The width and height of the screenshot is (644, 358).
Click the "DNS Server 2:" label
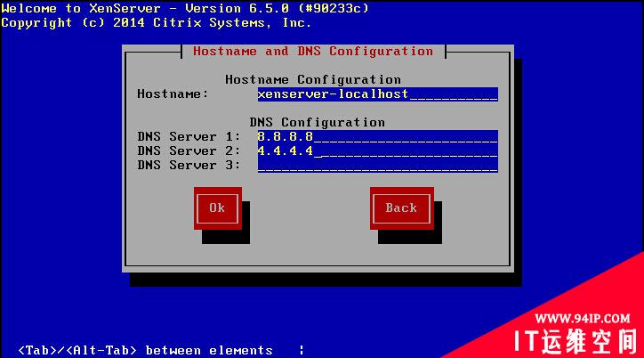coord(189,151)
